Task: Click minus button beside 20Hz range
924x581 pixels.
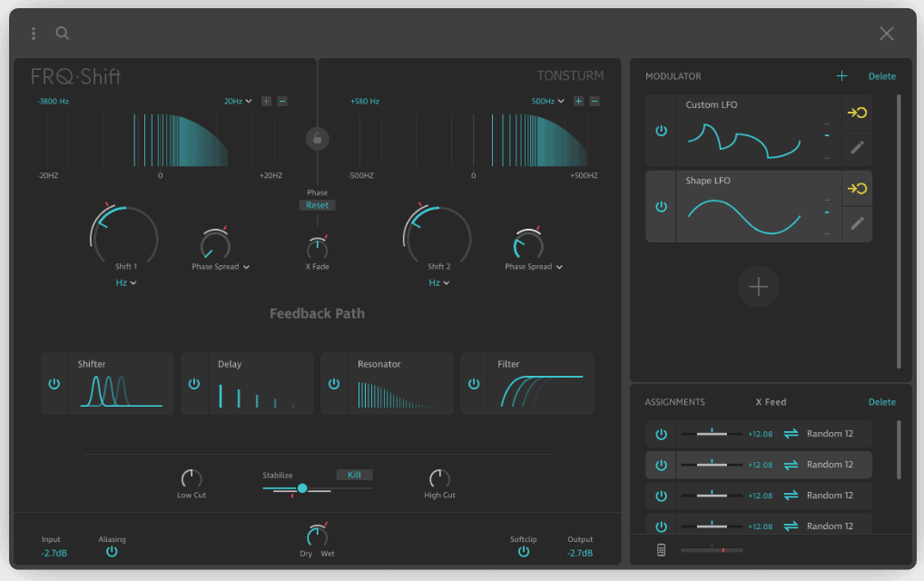Action: pos(282,102)
